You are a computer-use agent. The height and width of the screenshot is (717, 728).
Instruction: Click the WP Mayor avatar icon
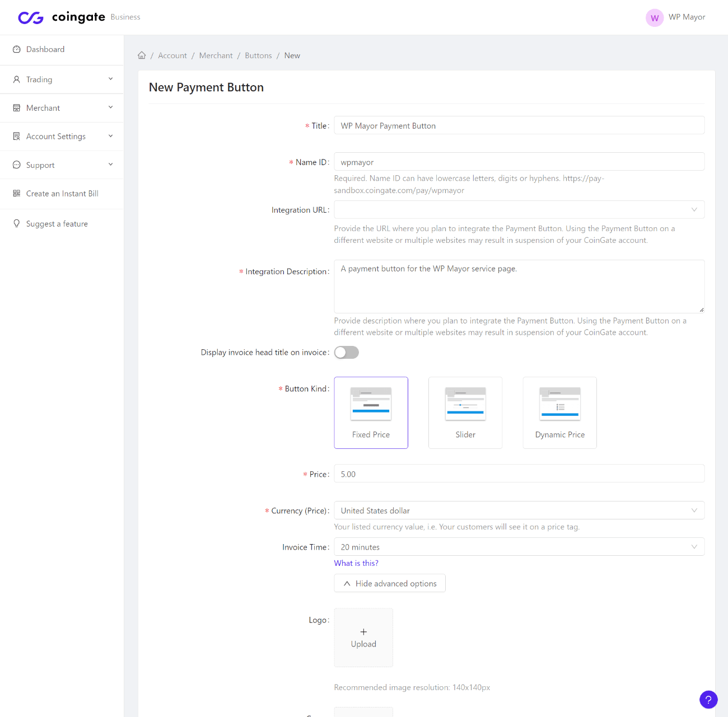(654, 18)
